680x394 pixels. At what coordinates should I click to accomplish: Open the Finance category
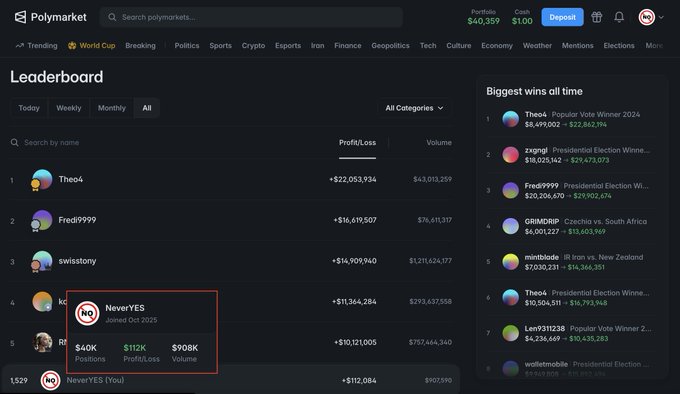click(348, 46)
